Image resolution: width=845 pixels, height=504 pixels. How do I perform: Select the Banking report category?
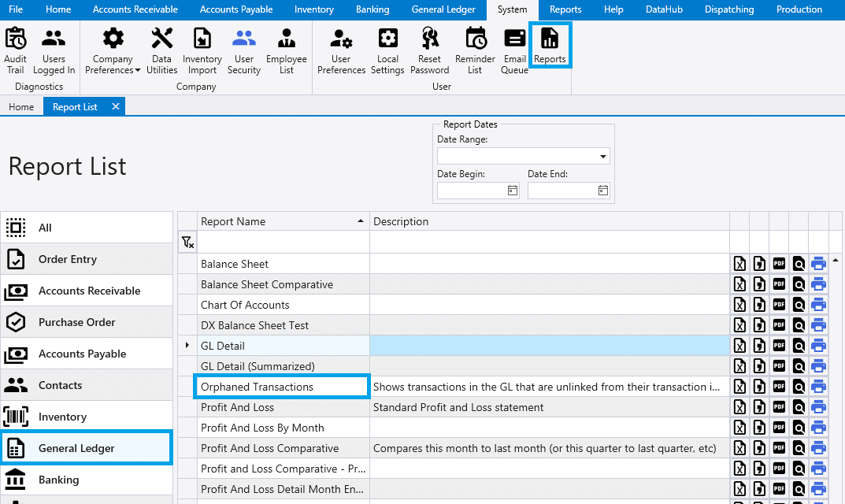click(x=87, y=480)
